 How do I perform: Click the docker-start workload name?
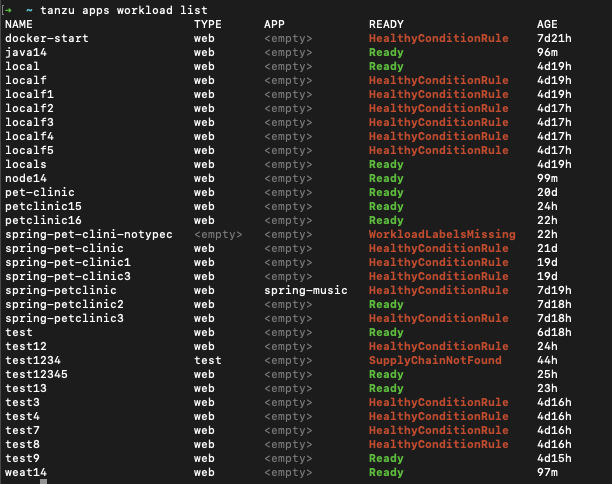click(47, 38)
